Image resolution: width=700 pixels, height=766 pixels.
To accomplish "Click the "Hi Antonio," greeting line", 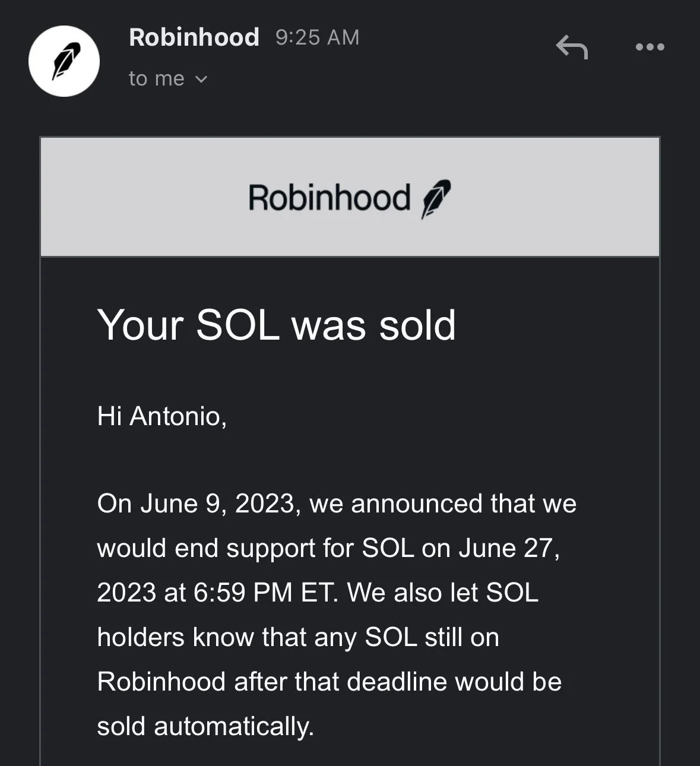I will 161,416.
